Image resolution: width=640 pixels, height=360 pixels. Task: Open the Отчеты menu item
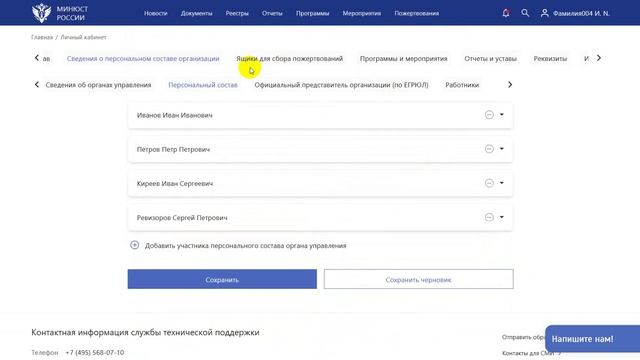(272, 13)
